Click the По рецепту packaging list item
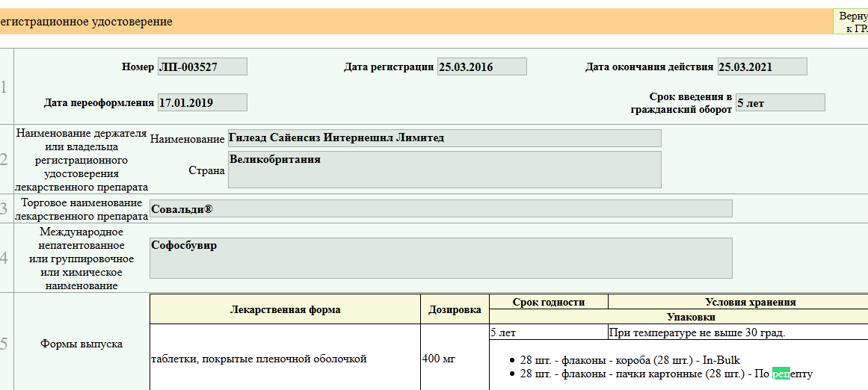This screenshot has height=390, width=868. 666,374
